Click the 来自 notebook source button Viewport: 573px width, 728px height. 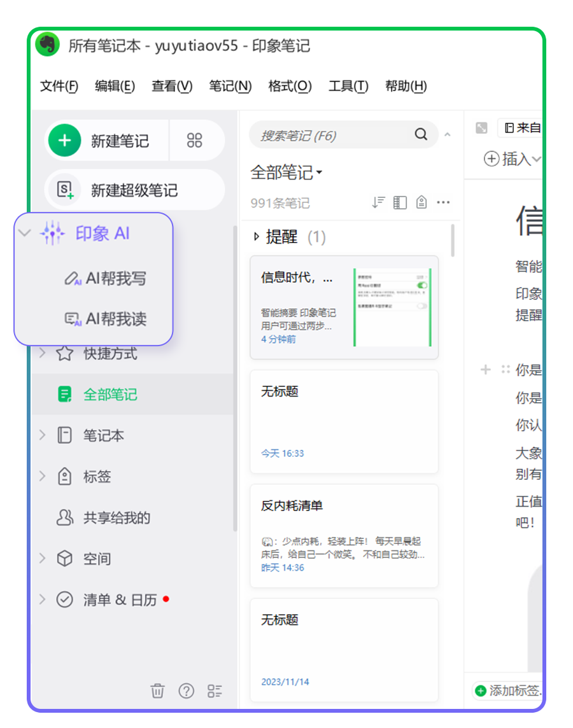520,128
